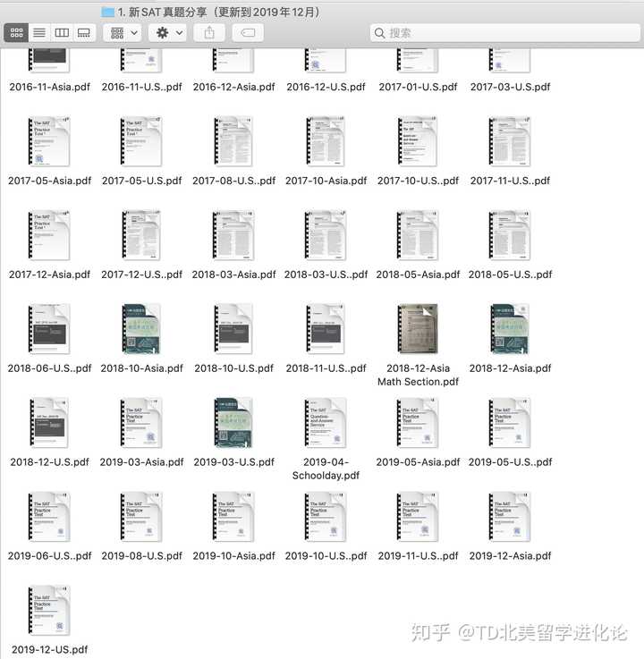Click the 2019-12-Asia.pdf file name
This screenshot has width=644, height=659.
pos(510,555)
